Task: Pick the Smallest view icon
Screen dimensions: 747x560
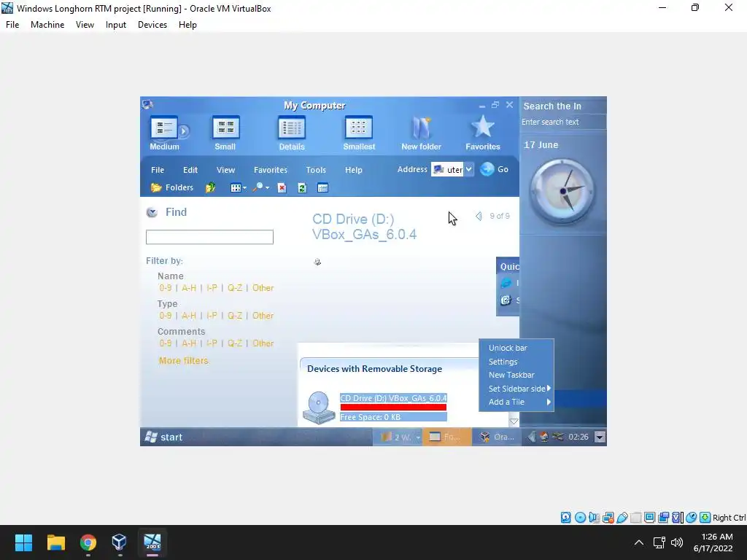Action: click(359, 133)
